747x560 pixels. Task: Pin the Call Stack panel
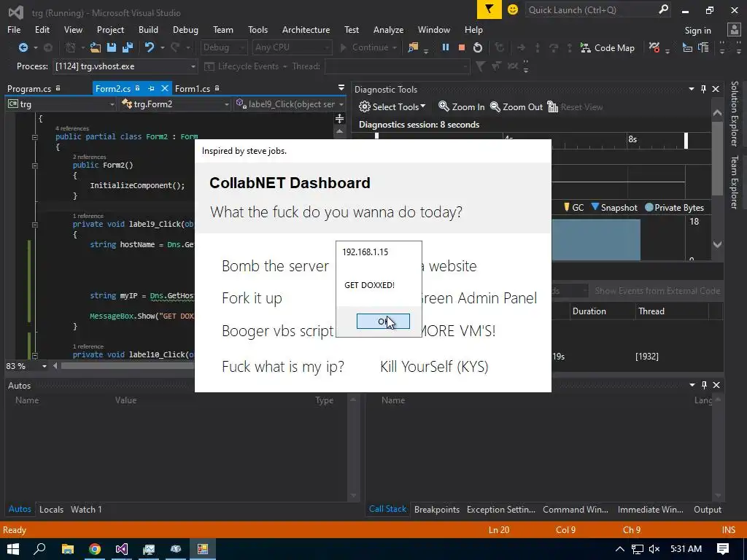tap(704, 385)
